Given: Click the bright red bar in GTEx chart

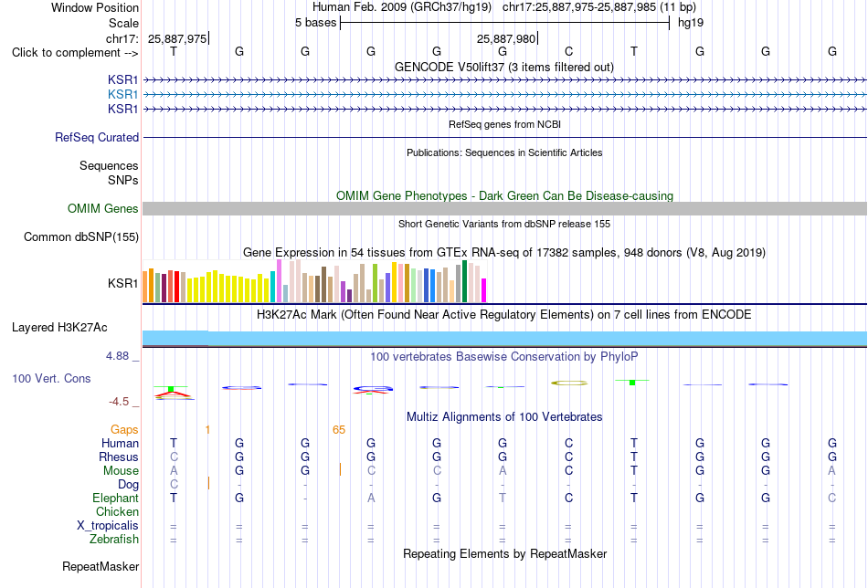Looking at the screenshot, I should pos(176,287).
